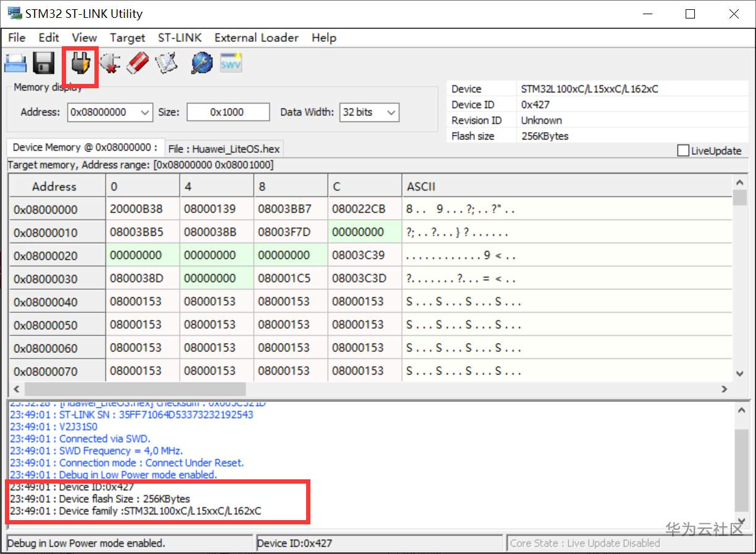Click the Save file floppy icon

(x=44, y=63)
